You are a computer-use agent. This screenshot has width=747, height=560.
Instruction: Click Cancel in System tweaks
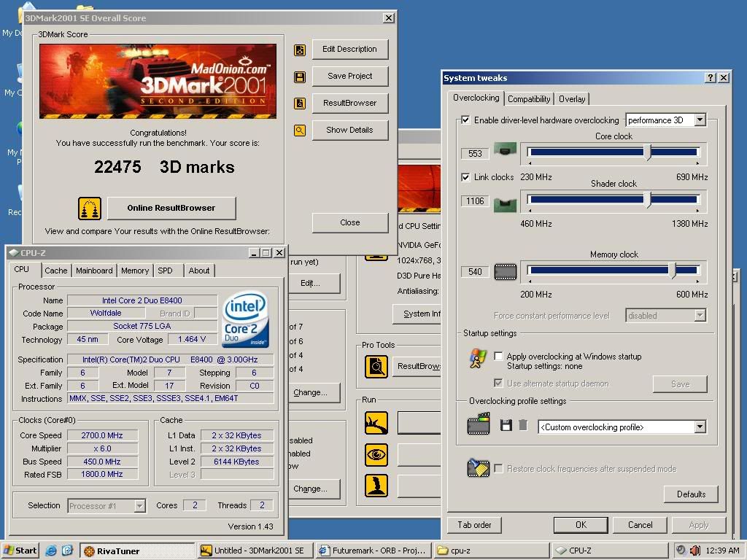pyautogui.click(x=640, y=525)
